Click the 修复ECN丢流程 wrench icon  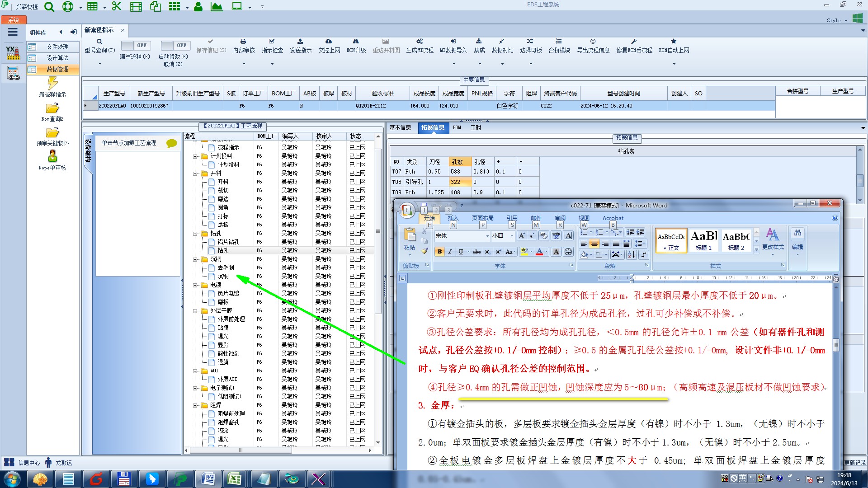pyautogui.click(x=634, y=42)
